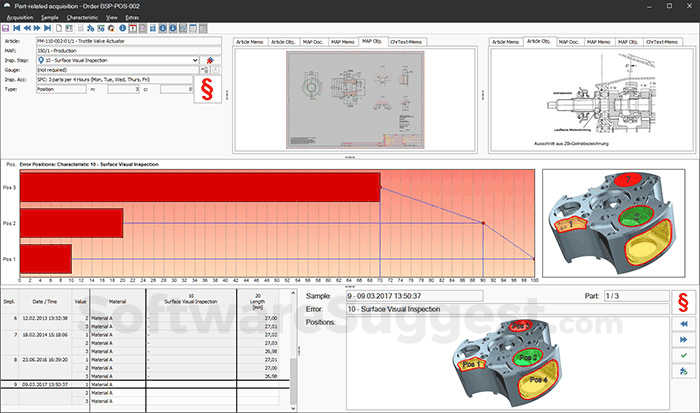Click the dark gear with warning toolbar icon
Viewport: 700px width, 413px height.
tap(111, 28)
